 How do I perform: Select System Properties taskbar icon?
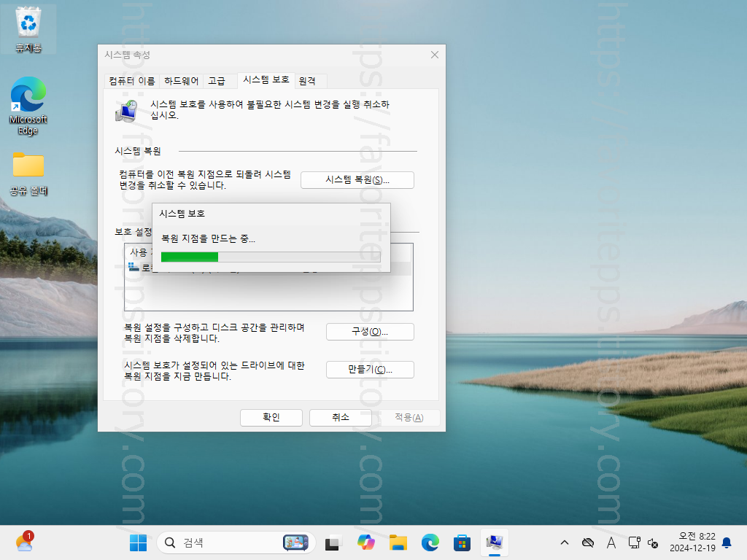pos(495,542)
